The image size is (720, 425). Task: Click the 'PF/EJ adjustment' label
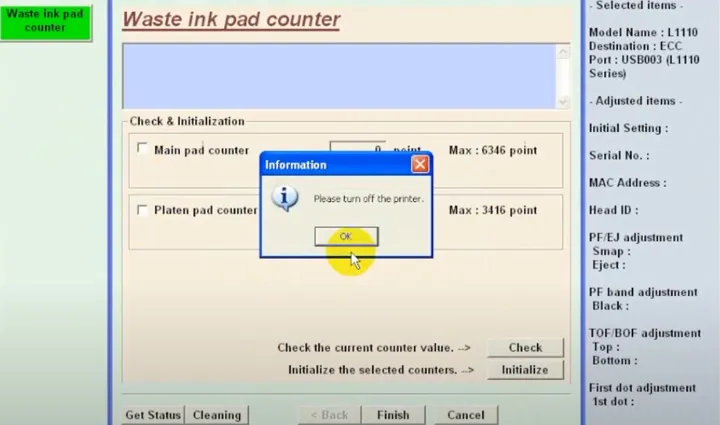coord(636,238)
